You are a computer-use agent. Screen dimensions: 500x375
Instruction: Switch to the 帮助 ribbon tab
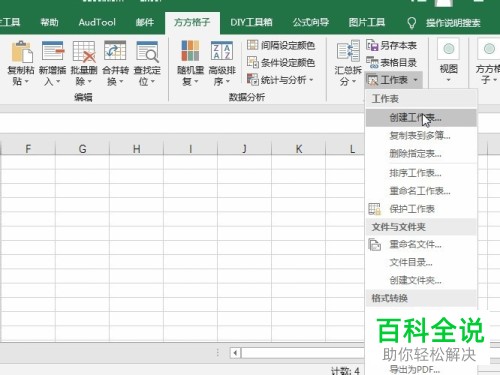49,22
